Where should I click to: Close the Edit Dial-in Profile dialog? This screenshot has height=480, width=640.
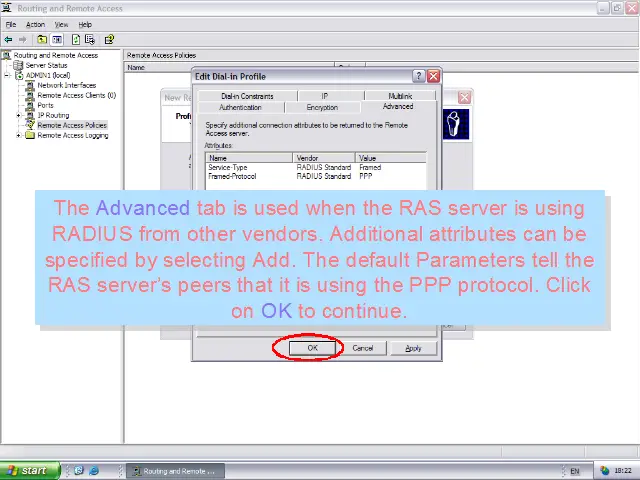point(433,76)
